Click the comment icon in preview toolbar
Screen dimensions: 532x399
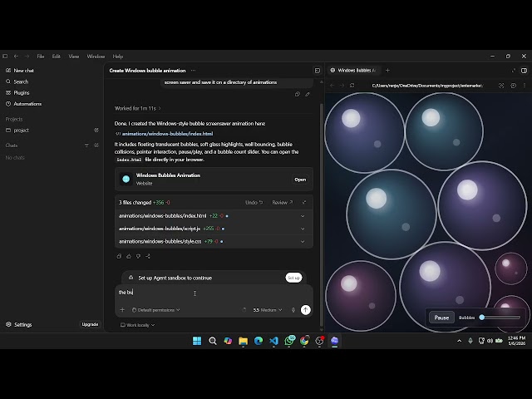coord(513,86)
